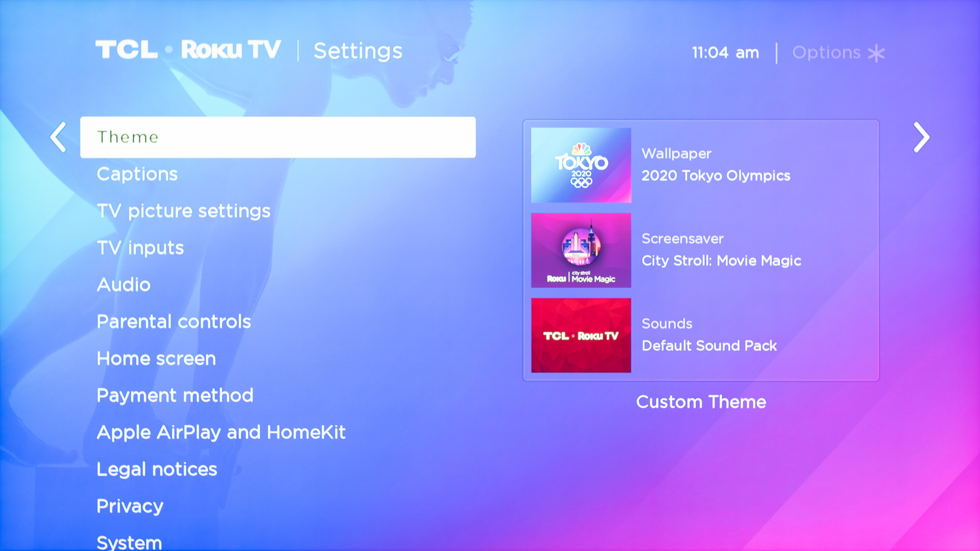Screen dimensions: 980x551
Task: Choose the Home screen settings entry
Action: [x=156, y=359]
